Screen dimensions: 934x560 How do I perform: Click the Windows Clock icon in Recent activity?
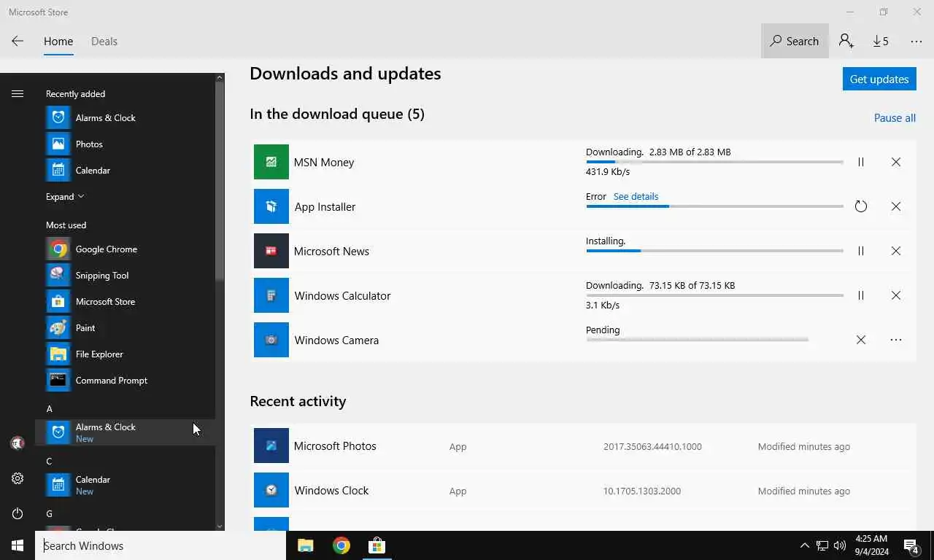click(271, 490)
